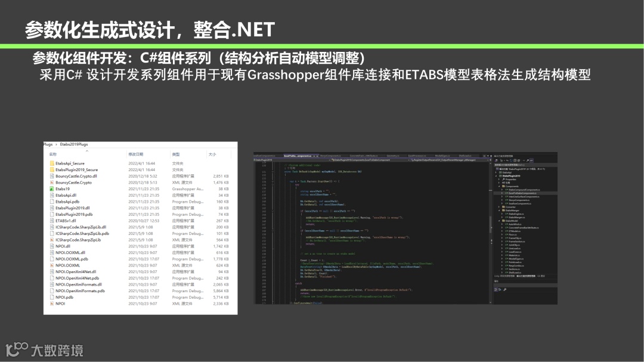
Task: Select the NPOI.pdb file name
Action: [x=64, y=297]
